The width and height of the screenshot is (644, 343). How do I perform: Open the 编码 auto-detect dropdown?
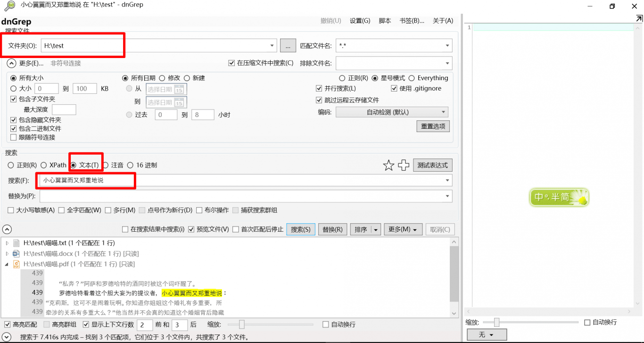(392, 112)
